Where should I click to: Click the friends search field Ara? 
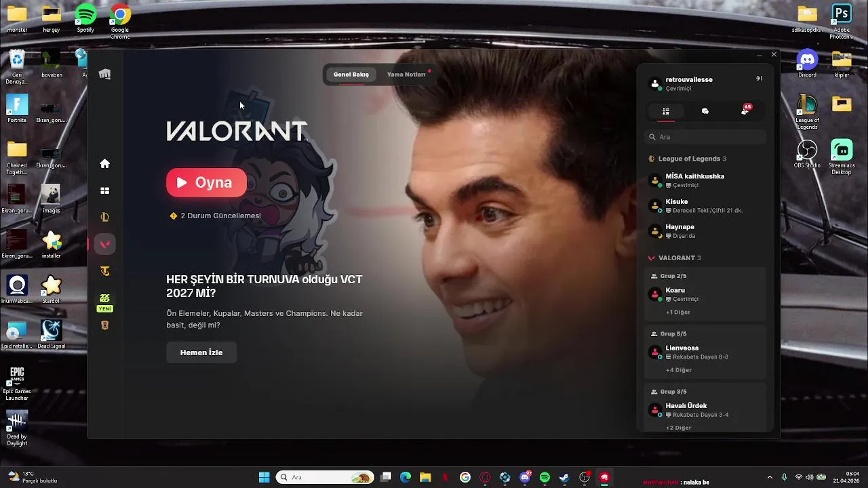coord(705,137)
